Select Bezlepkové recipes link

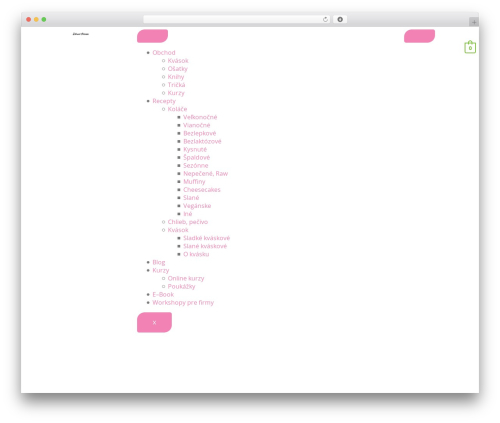pos(199,133)
